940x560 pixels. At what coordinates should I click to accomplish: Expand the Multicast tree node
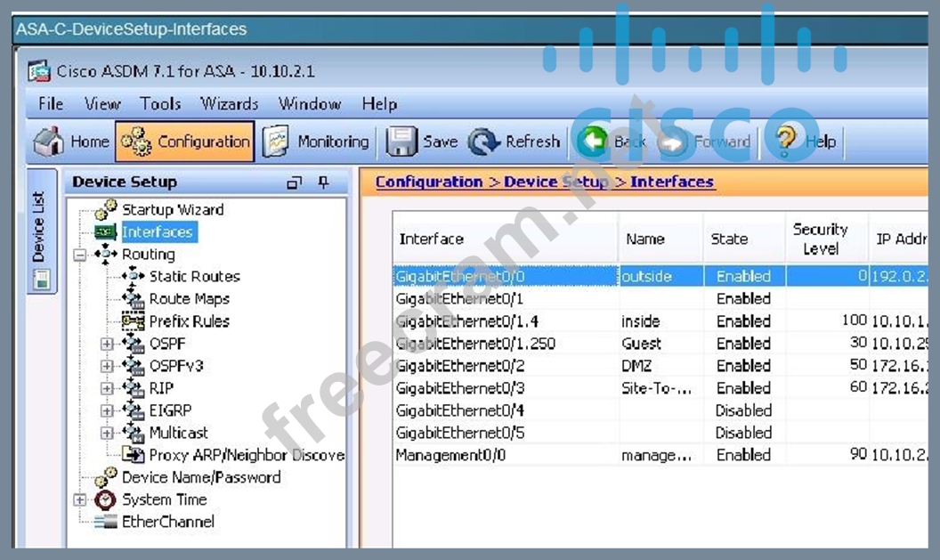coord(108,433)
